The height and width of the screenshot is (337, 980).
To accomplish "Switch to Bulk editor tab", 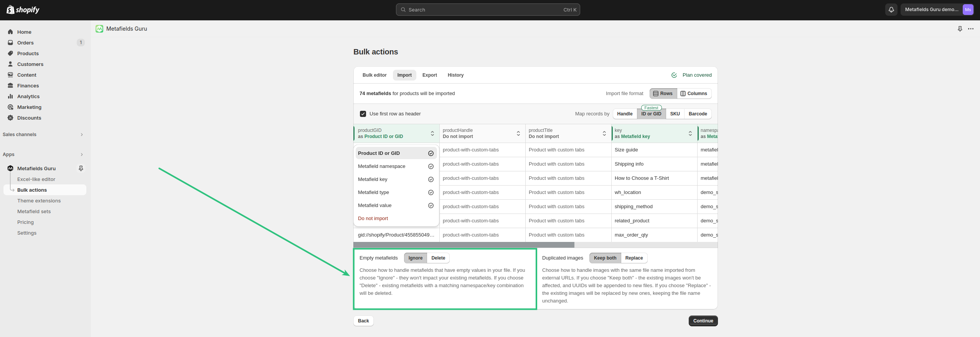I will point(375,75).
